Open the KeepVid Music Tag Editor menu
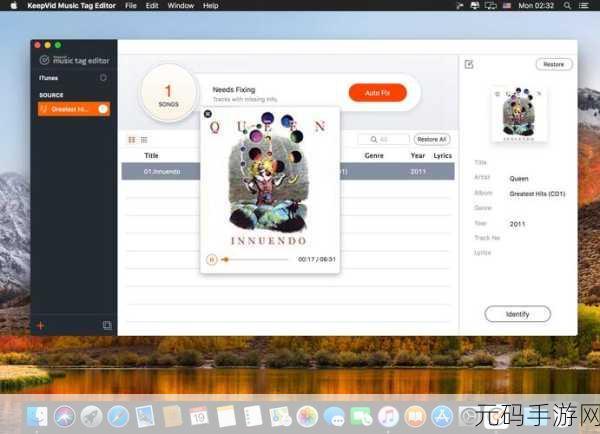The width and height of the screenshot is (600, 434). (71, 5)
